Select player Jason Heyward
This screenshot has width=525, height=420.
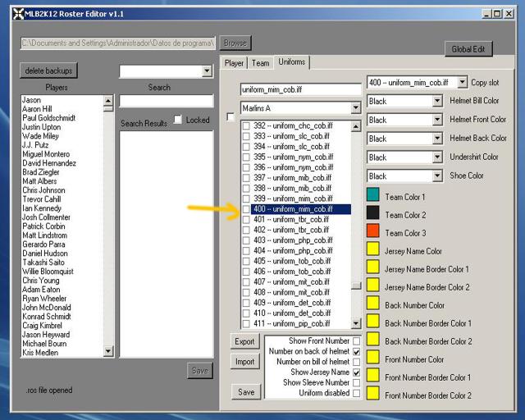point(46,335)
